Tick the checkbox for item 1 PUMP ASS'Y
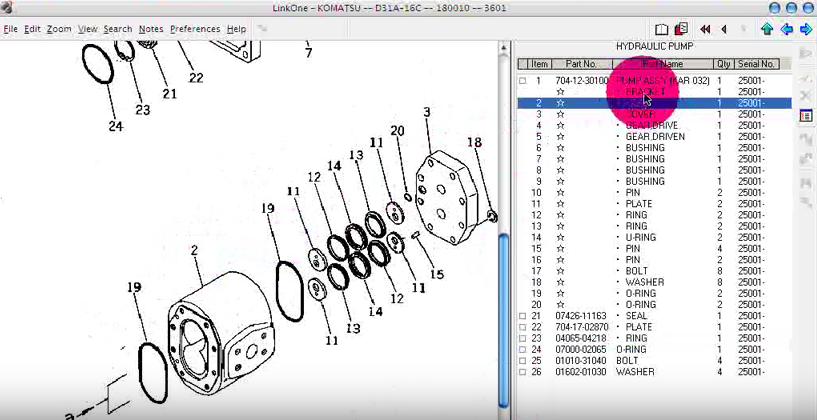The image size is (817, 420). tap(523, 81)
